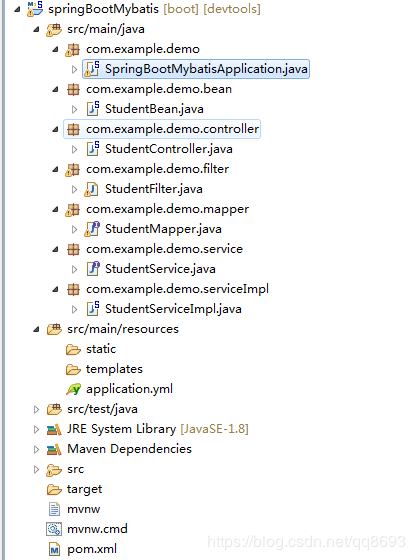
Task: Expand the Maven Dependencies node
Action: click(x=36, y=449)
